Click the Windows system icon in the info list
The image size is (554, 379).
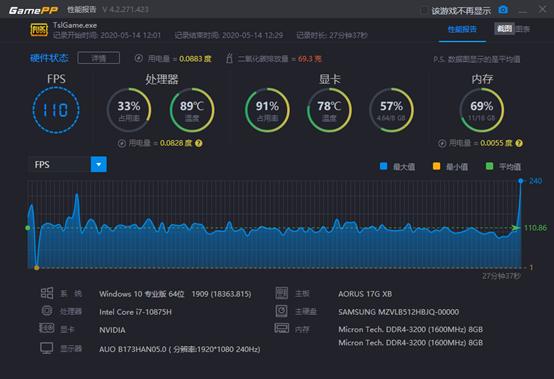[x=47, y=293]
